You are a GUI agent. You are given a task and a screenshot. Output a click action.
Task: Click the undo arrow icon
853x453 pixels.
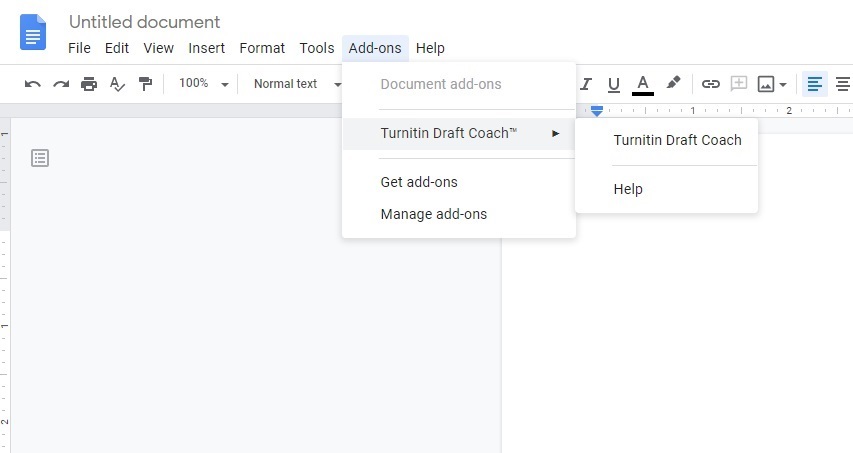(x=32, y=84)
